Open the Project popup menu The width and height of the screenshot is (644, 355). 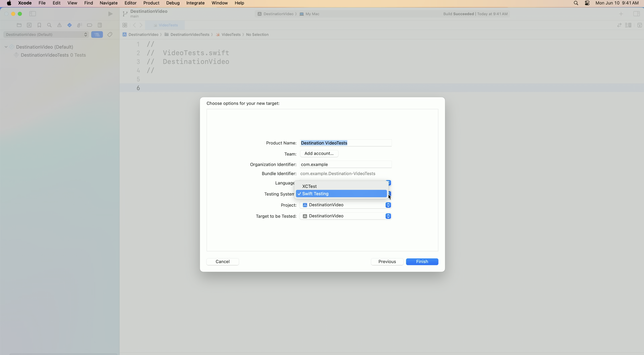click(345, 205)
